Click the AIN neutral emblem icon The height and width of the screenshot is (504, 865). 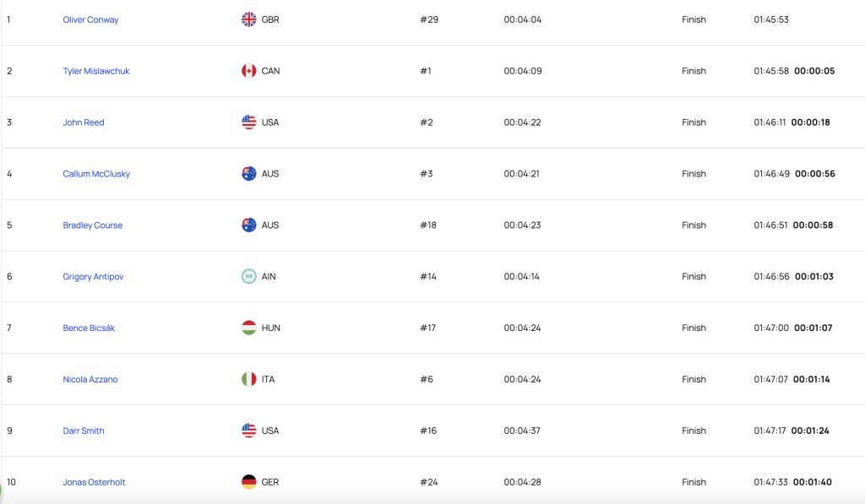(249, 276)
